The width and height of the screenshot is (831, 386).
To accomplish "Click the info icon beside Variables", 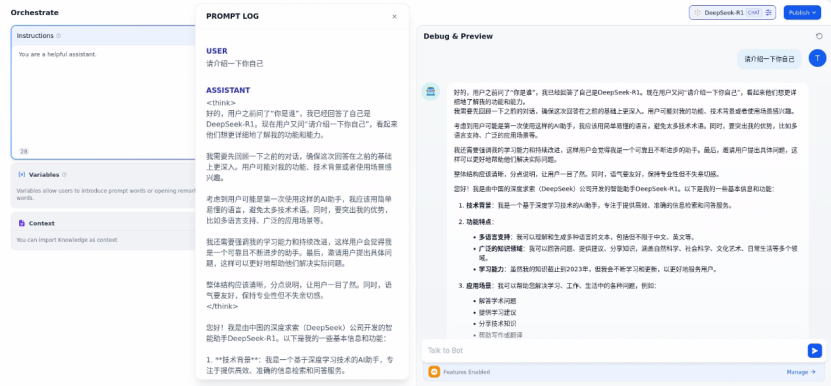I will point(64,174).
